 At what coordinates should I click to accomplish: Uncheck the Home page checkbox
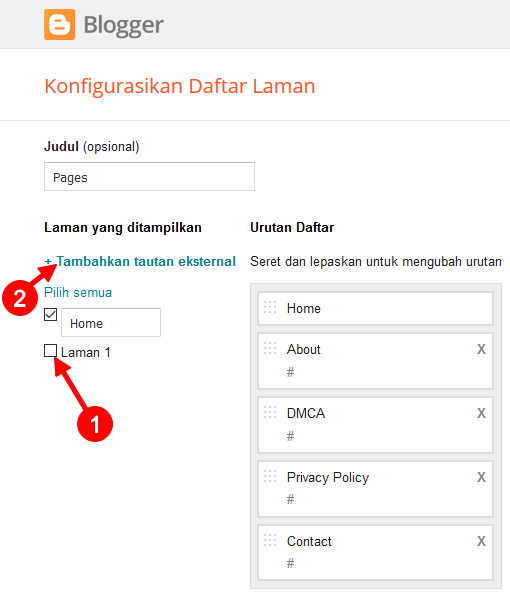pyautogui.click(x=50, y=315)
